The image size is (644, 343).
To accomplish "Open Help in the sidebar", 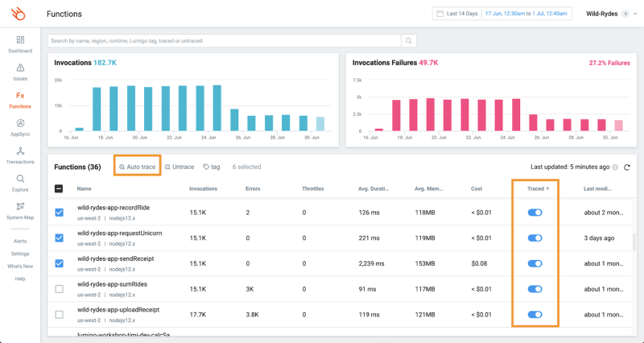I will point(20,279).
